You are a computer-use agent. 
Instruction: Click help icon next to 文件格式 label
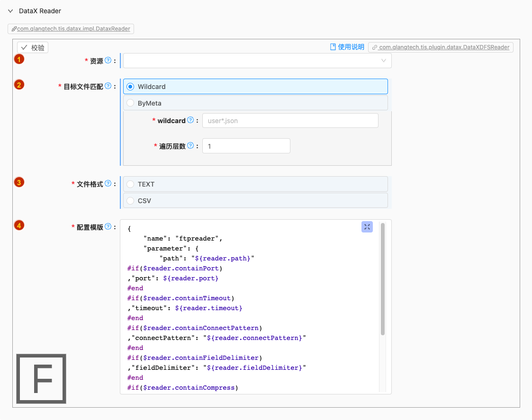108,184
